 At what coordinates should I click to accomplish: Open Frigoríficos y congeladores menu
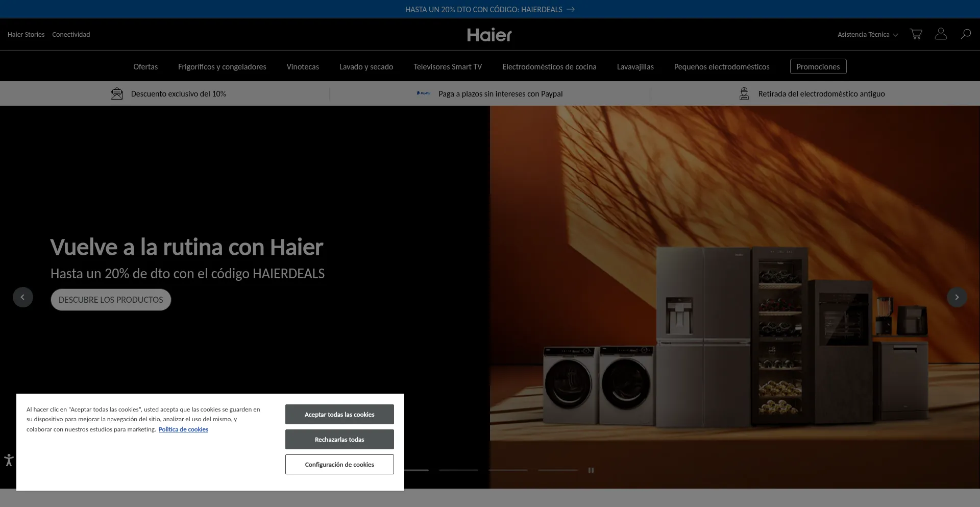click(x=222, y=67)
